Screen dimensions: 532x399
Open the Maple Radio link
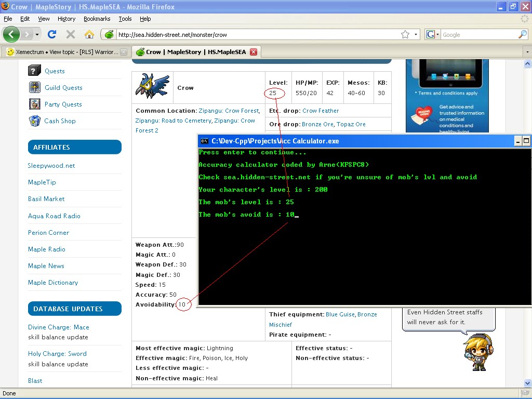(x=46, y=249)
